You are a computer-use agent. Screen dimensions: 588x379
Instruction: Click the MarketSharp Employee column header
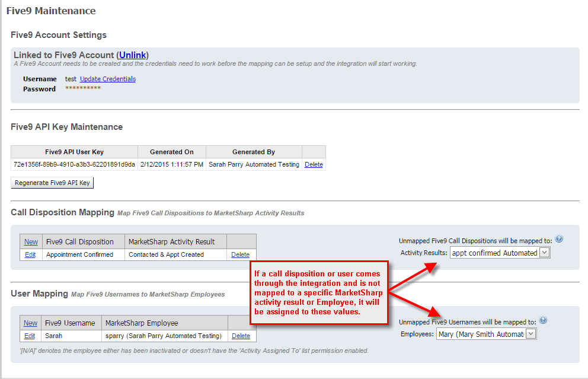click(x=165, y=323)
